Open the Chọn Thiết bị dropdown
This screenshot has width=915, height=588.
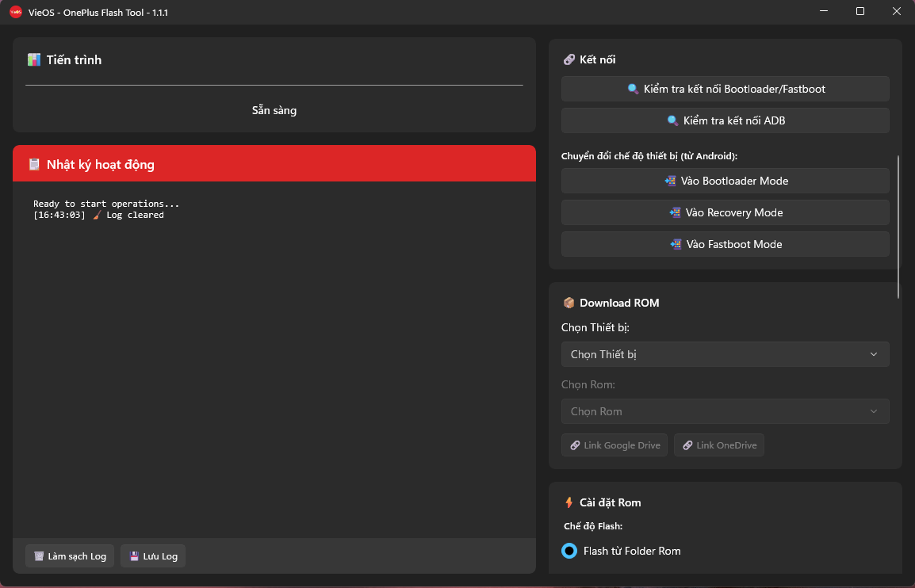point(725,354)
